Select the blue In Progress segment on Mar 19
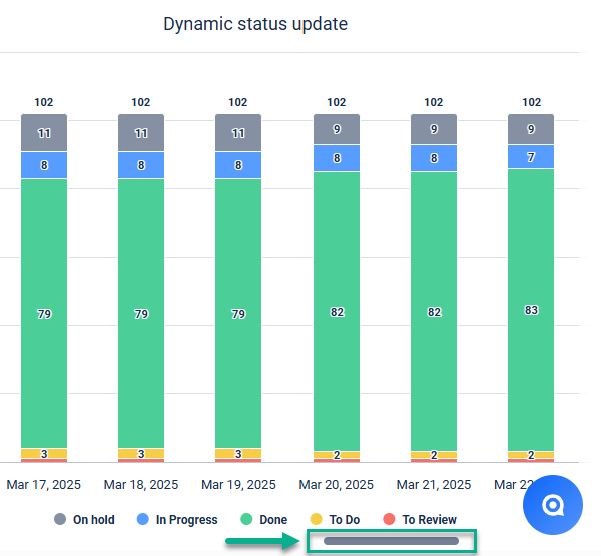Screen dimensions: 601x556 (x=238, y=166)
